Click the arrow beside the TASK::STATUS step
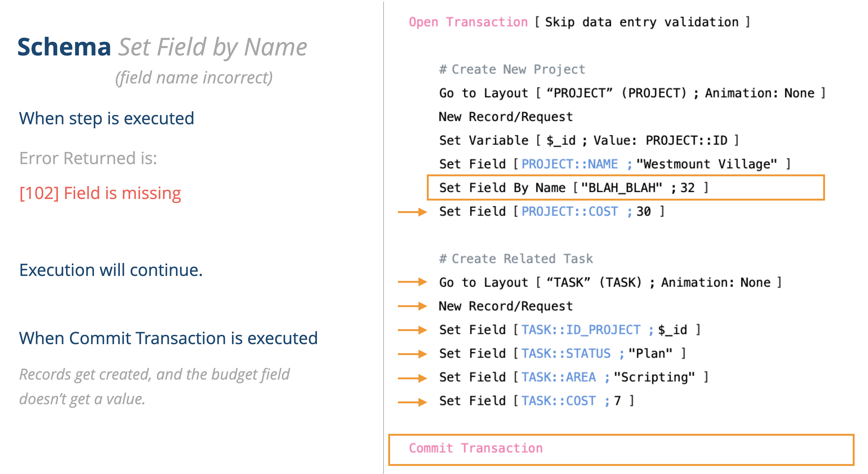The image size is (868, 474). click(x=412, y=354)
